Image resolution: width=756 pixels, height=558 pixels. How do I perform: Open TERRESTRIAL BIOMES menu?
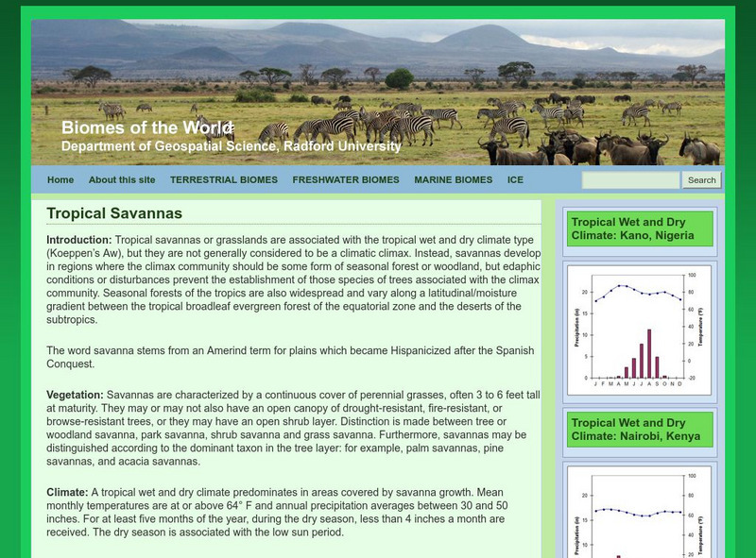[x=224, y=179]
